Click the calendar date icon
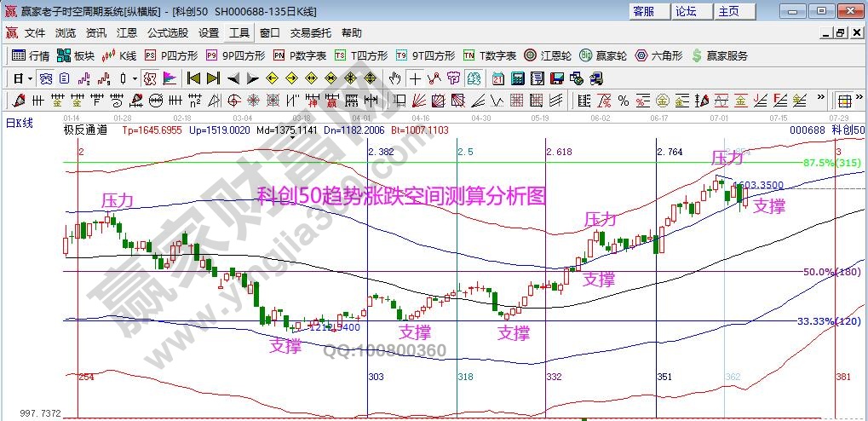Viewport: 868px width, 421px height. click(x=497, y=78)
